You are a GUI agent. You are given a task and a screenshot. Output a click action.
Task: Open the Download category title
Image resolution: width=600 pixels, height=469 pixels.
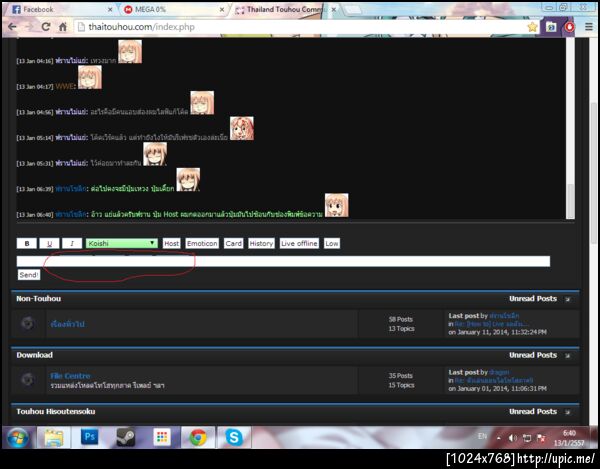tap(34, 355)
